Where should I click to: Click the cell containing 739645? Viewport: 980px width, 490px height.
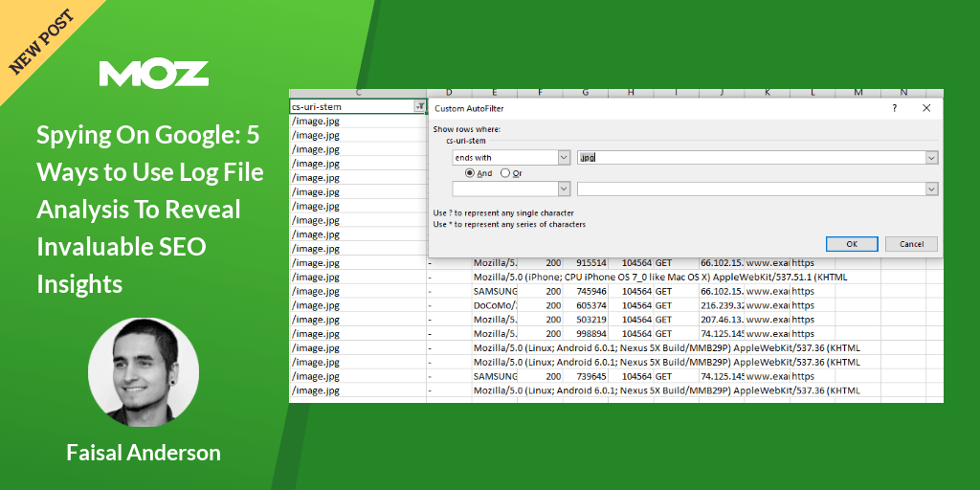pos(585,376)
